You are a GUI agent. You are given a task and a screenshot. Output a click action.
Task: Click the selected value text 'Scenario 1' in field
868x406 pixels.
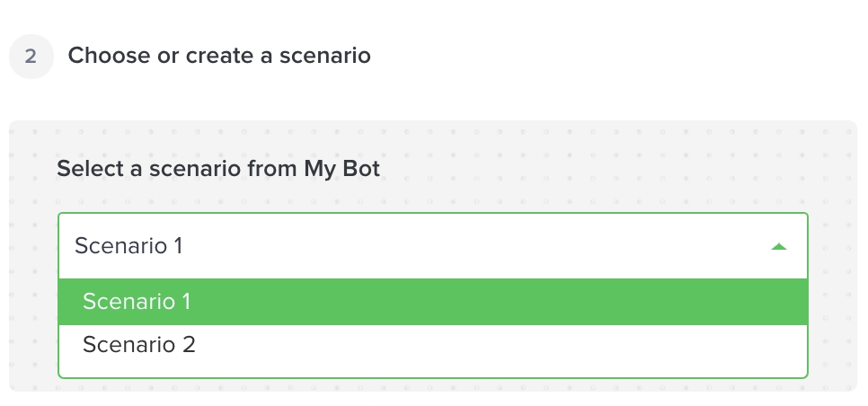pos(128,246)
